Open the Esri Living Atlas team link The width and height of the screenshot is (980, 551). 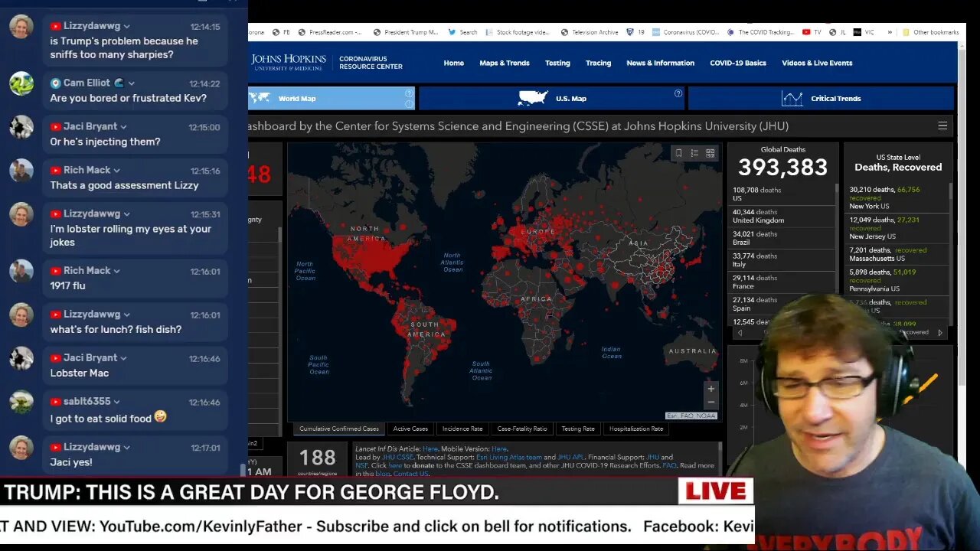point(508,457)
